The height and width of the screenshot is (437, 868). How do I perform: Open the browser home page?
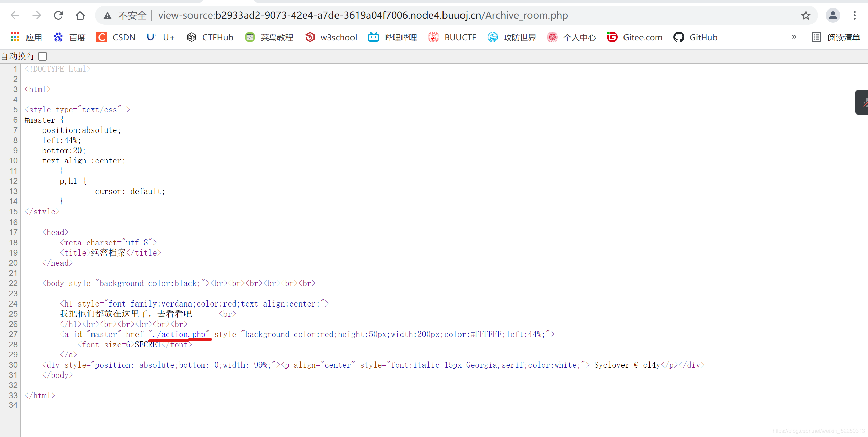(80, 15)
